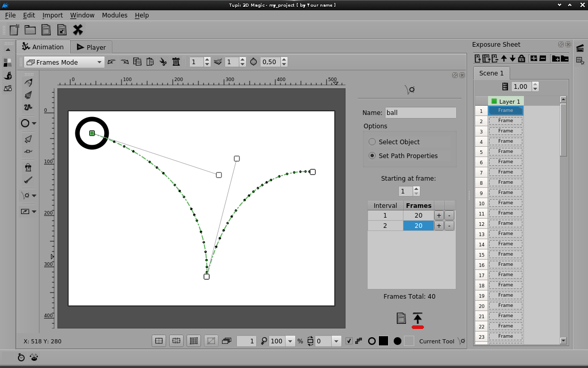Viewport: 588px width, 368px height.
Task: Open the Frames Mode dropdown
Action: (x=64, y=62)
